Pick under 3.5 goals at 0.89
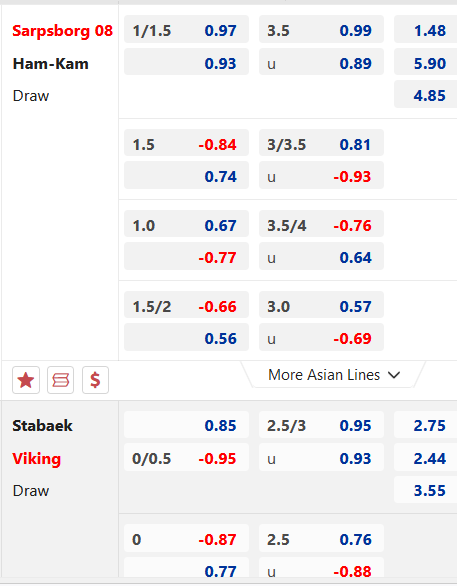 coord(321,62)
